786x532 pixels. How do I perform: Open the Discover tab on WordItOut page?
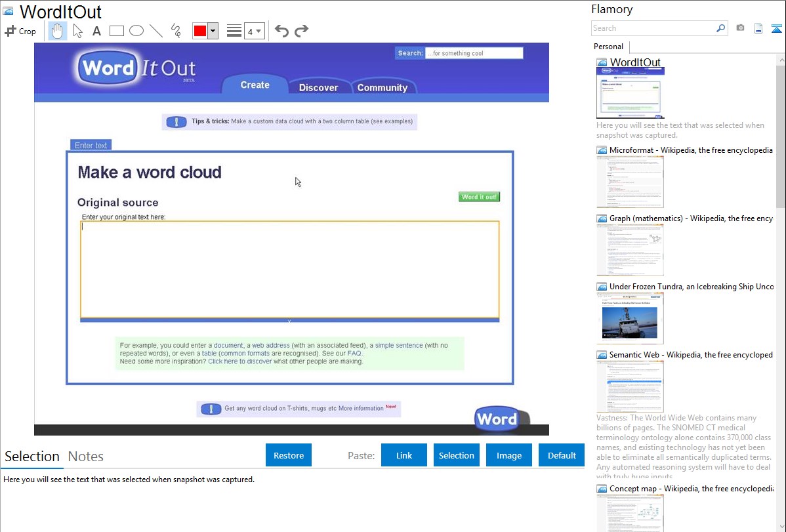pyautogui.click(x=318, y=87)
